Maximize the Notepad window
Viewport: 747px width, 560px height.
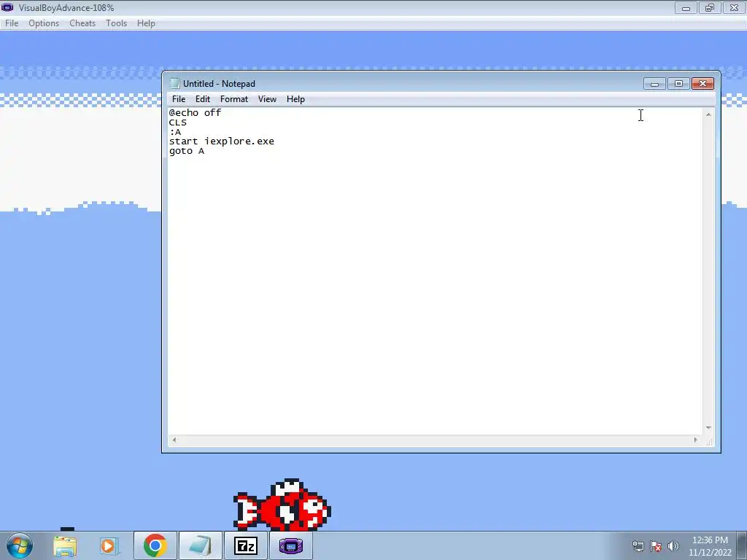pos(678,84)
